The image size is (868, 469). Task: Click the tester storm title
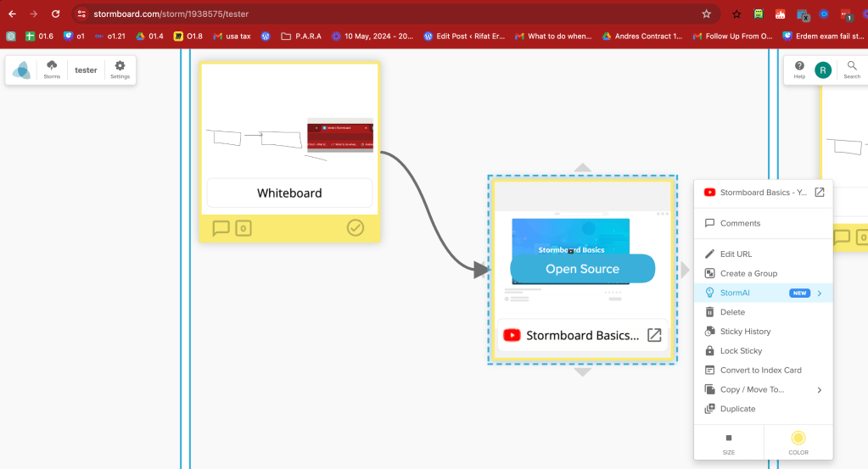click(x=86, y=70)
